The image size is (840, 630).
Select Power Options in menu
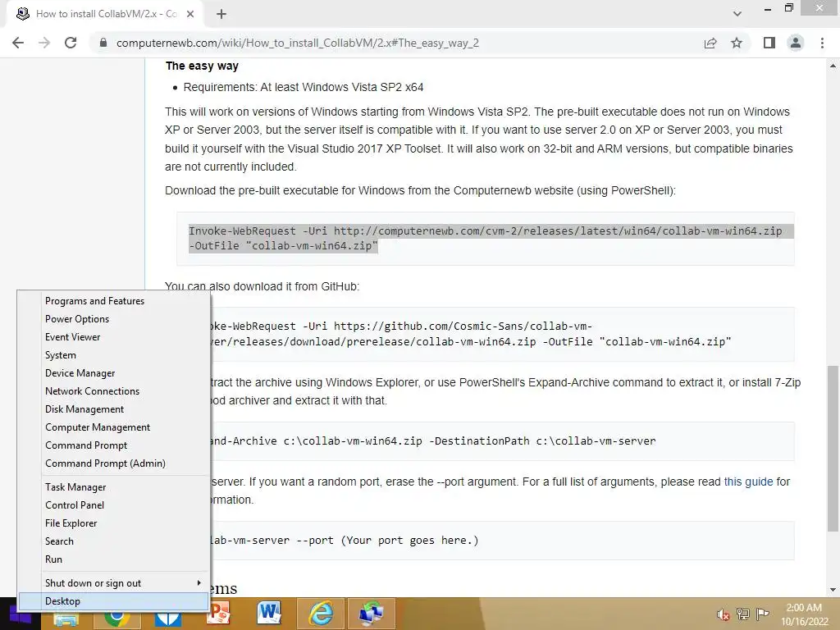[x=113, y=319]
